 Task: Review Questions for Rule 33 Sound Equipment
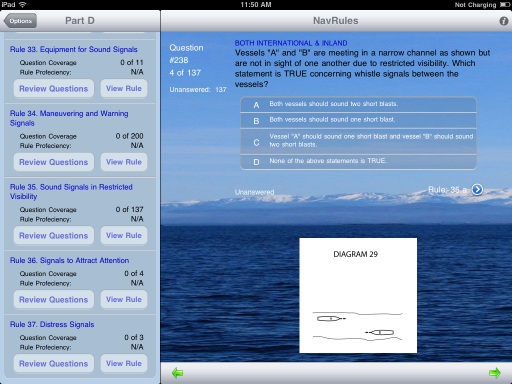pos(54,89)
